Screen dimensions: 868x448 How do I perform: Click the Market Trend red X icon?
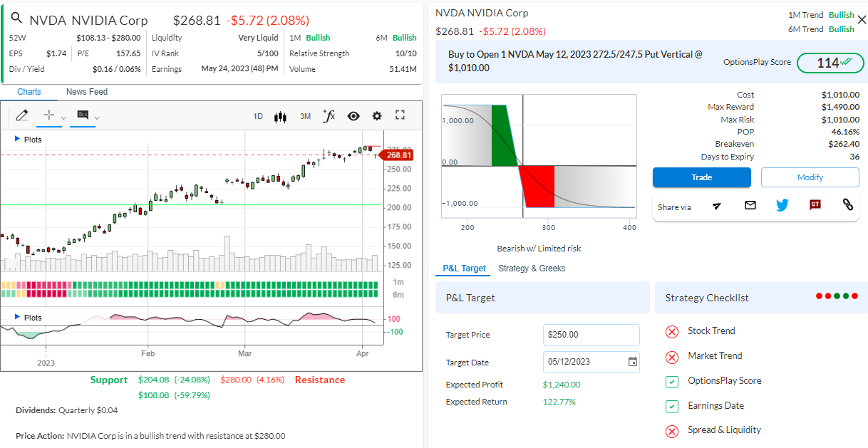coord(671,357)
